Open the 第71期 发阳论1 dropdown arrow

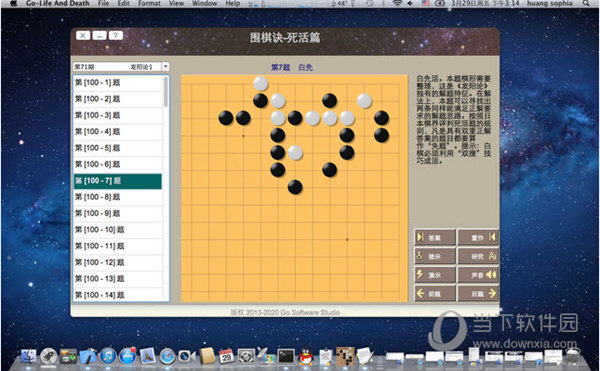(165, 67)
